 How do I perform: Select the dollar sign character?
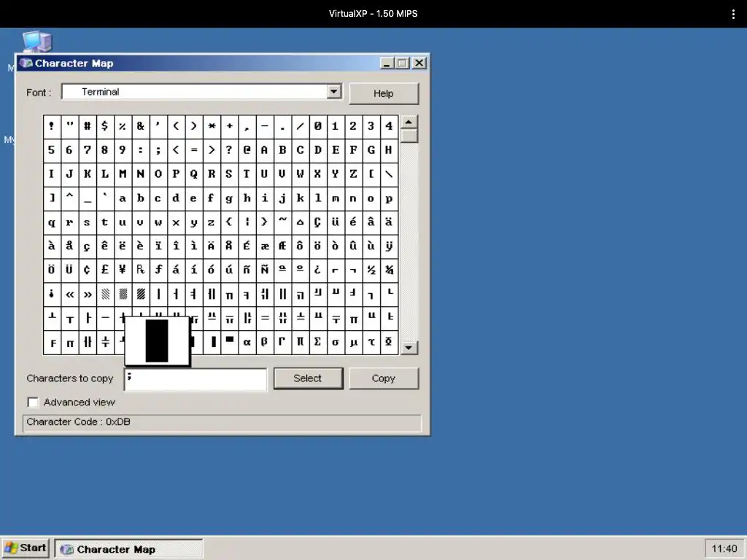click(x=105, y=126)
